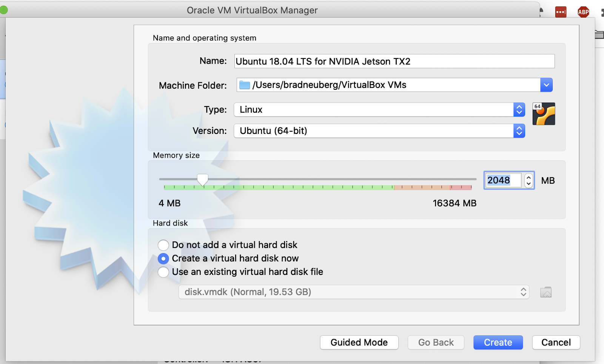Open the Version dropdown showing Ubuntu (64-bit)

379,131
